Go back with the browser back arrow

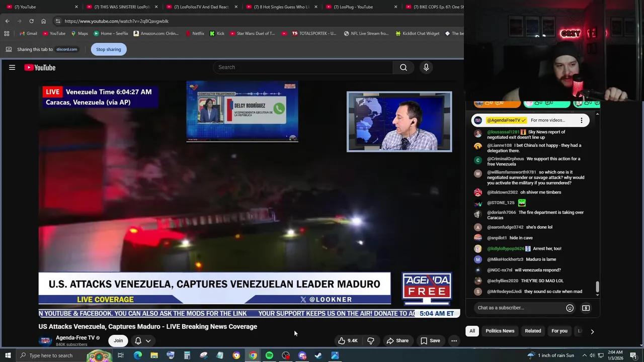(x=7, y=21)
